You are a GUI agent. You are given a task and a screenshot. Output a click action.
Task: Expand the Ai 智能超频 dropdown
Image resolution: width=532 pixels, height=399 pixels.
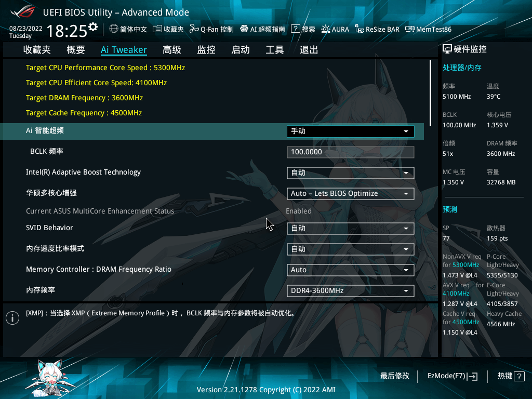[351, 131]
